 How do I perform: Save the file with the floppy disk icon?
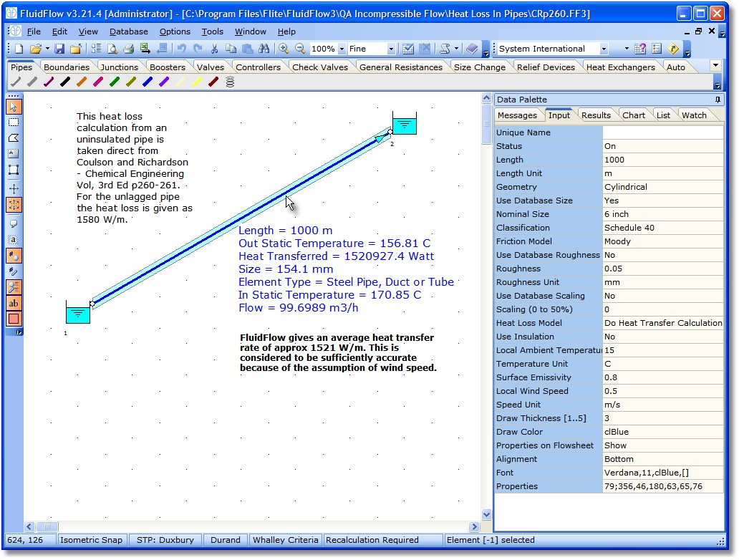coord(59,49)
